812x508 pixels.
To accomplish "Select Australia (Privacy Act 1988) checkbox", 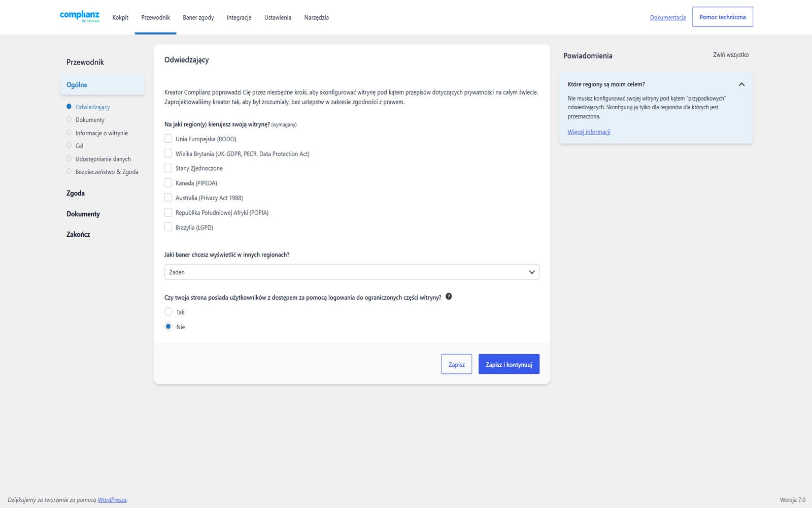I will [x=168, y=198].
